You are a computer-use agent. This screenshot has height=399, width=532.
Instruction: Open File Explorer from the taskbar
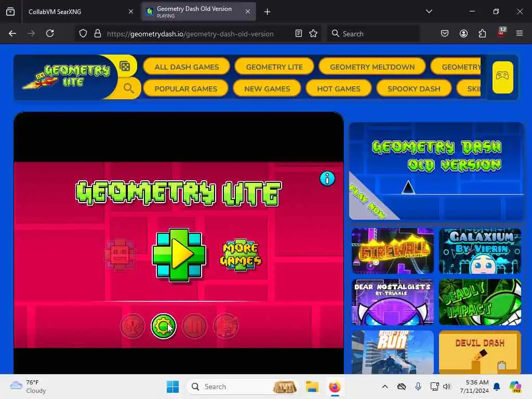312,387
